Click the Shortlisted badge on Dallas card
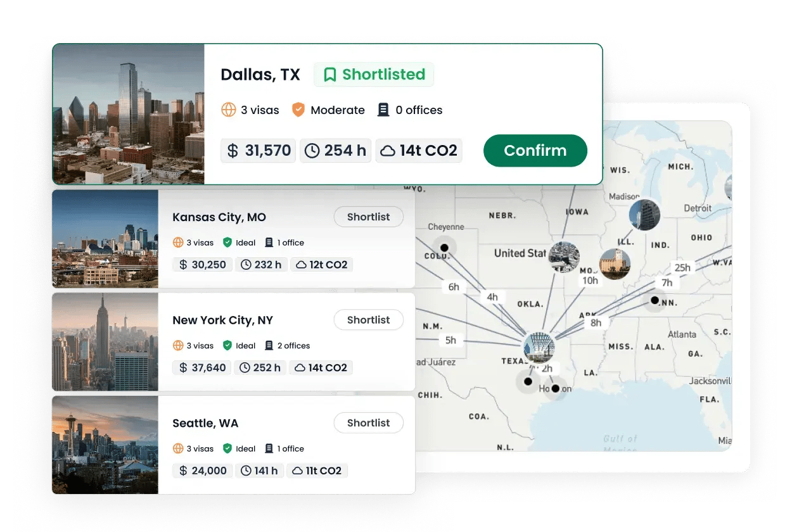 tap(373, 74)
